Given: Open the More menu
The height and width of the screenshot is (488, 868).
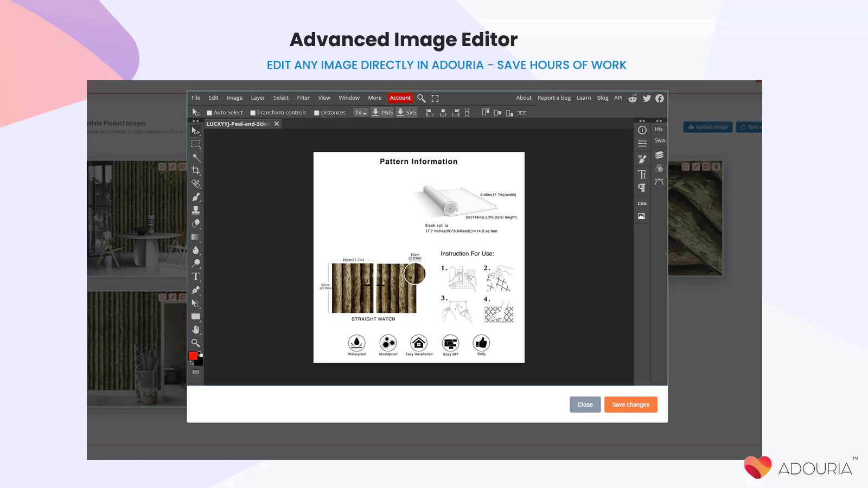Looking at the screenshot, I should pos(374,98).
